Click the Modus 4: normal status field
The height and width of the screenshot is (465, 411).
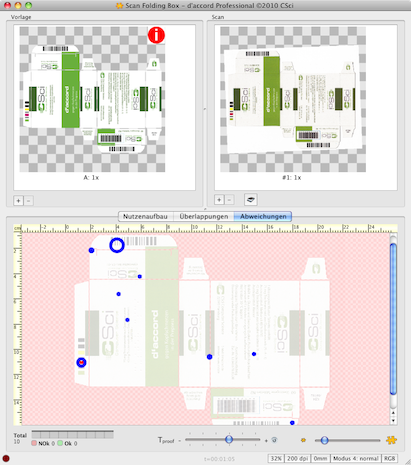(356, 458)
